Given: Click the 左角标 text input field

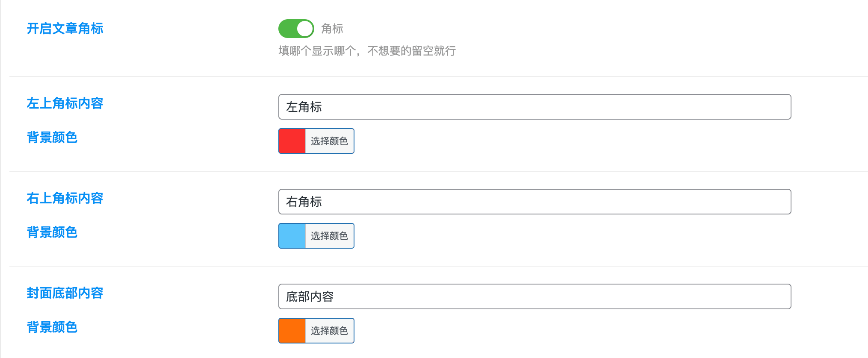Looking at the screenshot, I should (x=534, y=107).
